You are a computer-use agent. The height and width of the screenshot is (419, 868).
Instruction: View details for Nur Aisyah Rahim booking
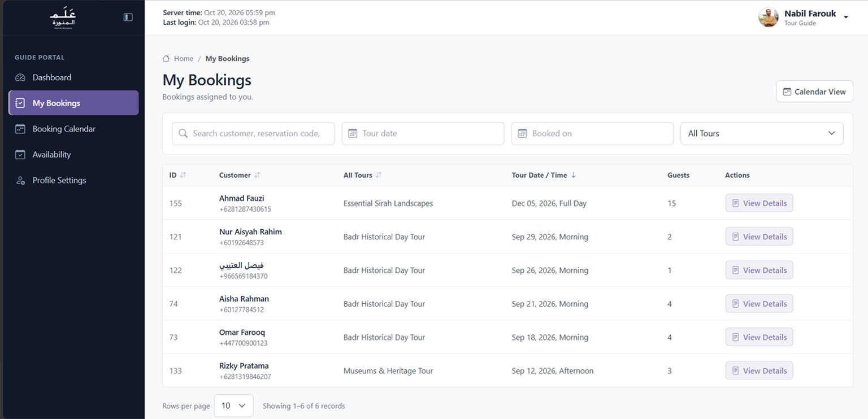pyautogui.click(x=759, y=237)
